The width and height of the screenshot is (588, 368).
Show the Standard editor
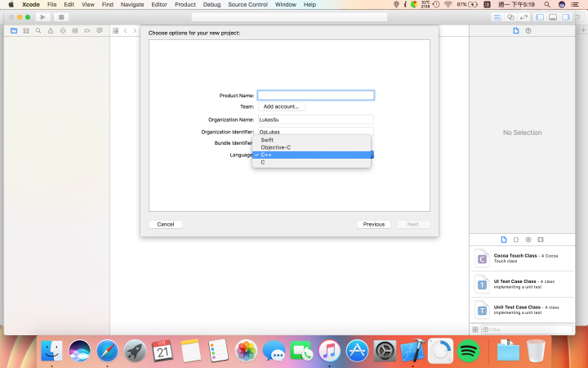tap(497, 17)
